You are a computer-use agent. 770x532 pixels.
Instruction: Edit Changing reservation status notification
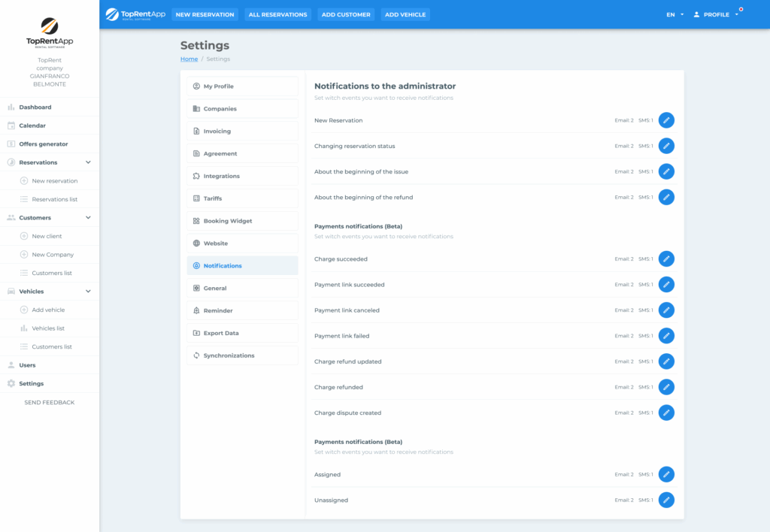pos(666,146)
